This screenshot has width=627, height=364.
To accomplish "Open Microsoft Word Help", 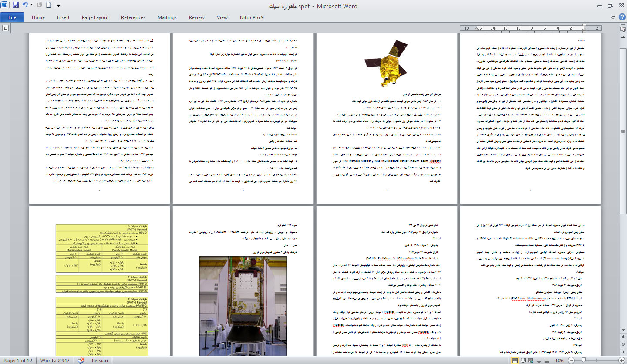I will pyautogui.click(x=621, y=17).
